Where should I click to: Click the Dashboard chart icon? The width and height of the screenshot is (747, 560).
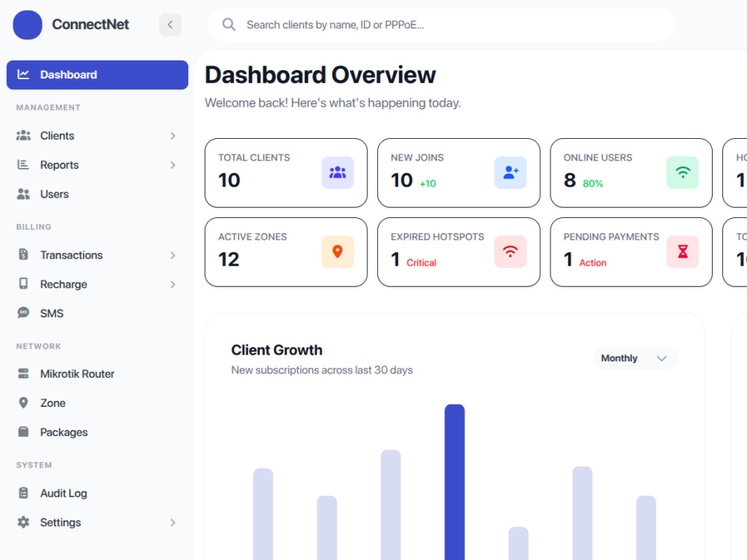tap(23, 74)
